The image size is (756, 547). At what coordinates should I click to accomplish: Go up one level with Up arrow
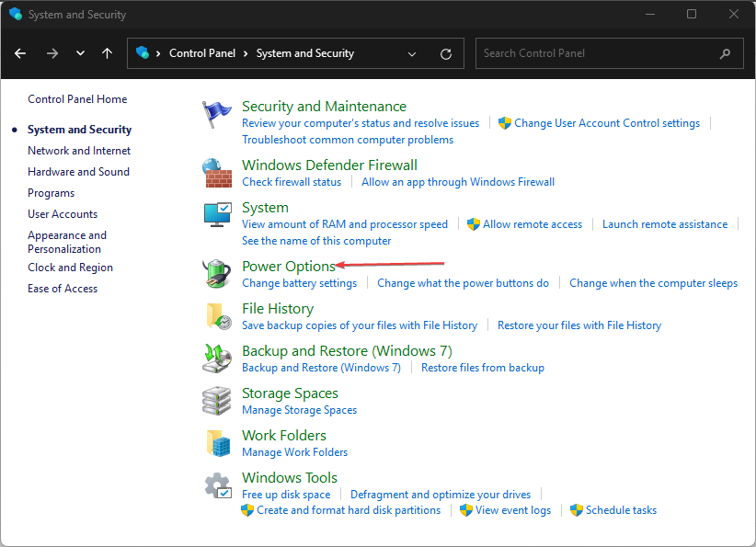click(x=108, y=54)
